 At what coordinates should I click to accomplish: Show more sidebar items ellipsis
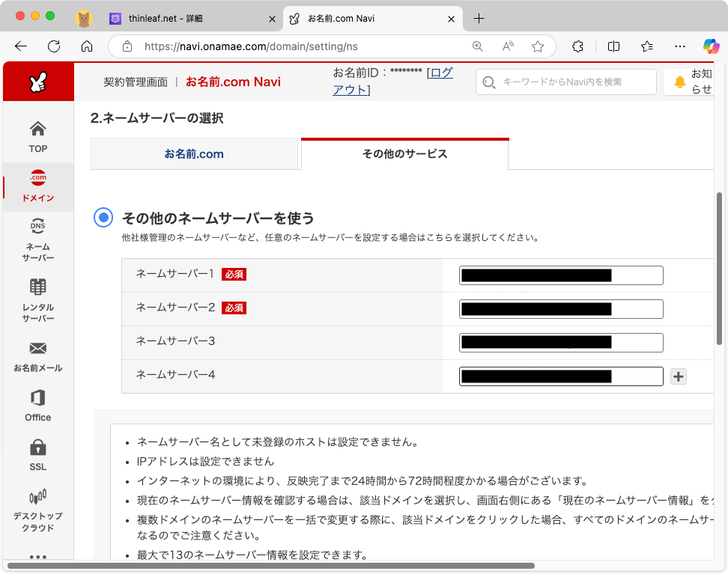(38, 556)
